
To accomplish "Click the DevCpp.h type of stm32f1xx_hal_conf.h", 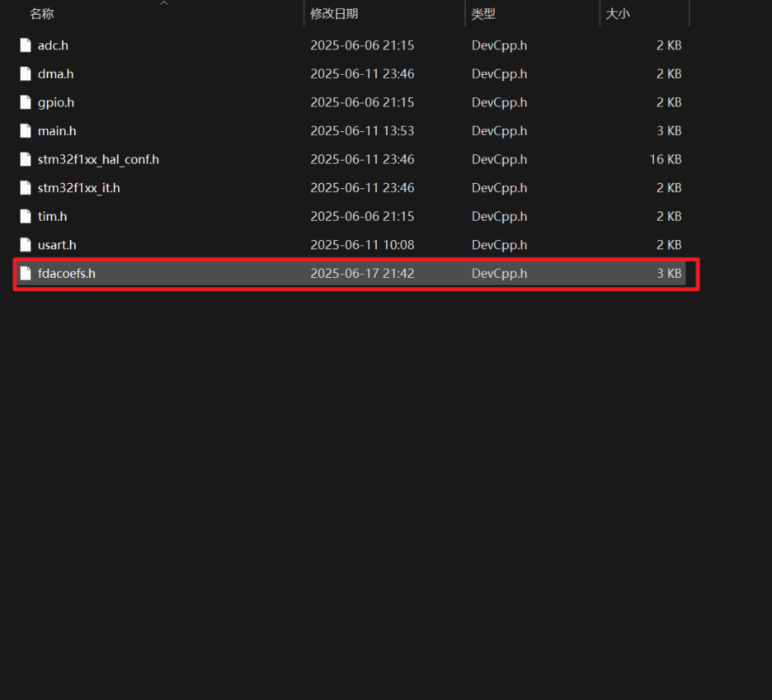I will tap(499, 160).
